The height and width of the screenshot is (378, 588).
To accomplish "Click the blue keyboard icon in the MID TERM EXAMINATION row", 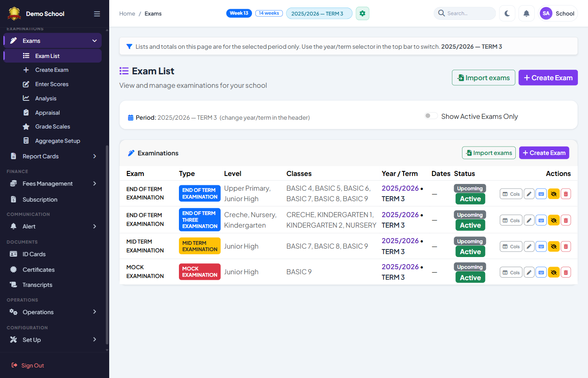I will 541,247.
